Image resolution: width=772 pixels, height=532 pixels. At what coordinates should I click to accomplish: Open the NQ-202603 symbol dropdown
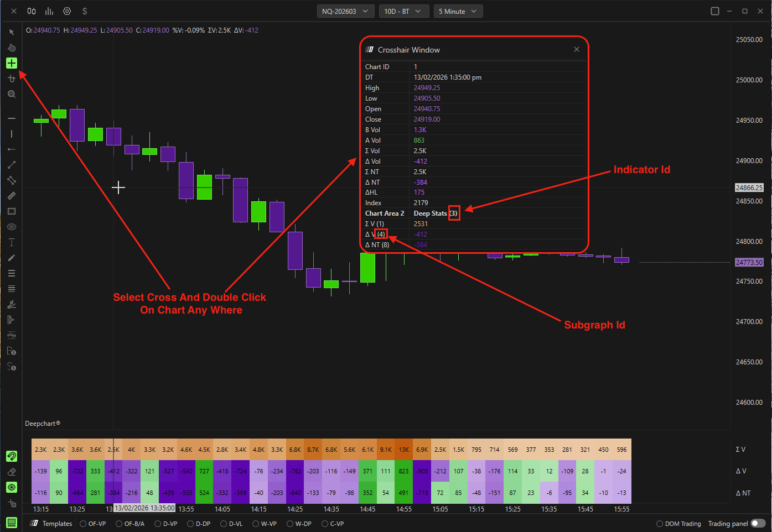345,11
